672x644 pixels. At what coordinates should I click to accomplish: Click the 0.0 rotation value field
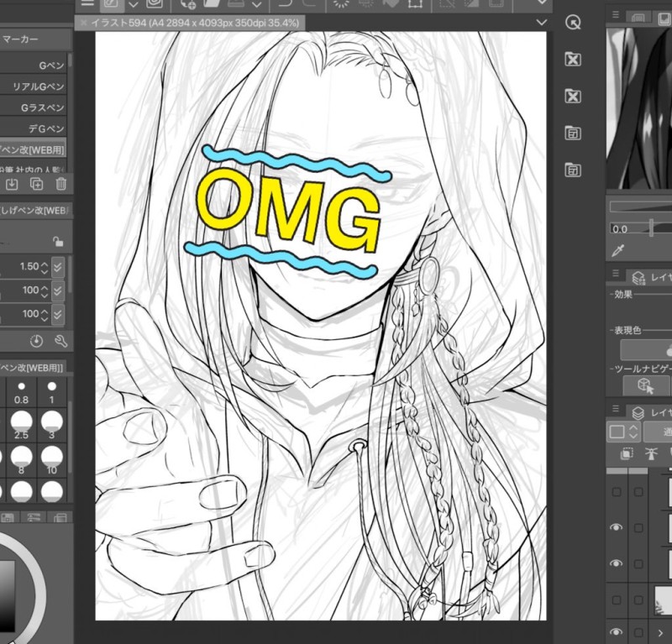click(x=621, y=229)
